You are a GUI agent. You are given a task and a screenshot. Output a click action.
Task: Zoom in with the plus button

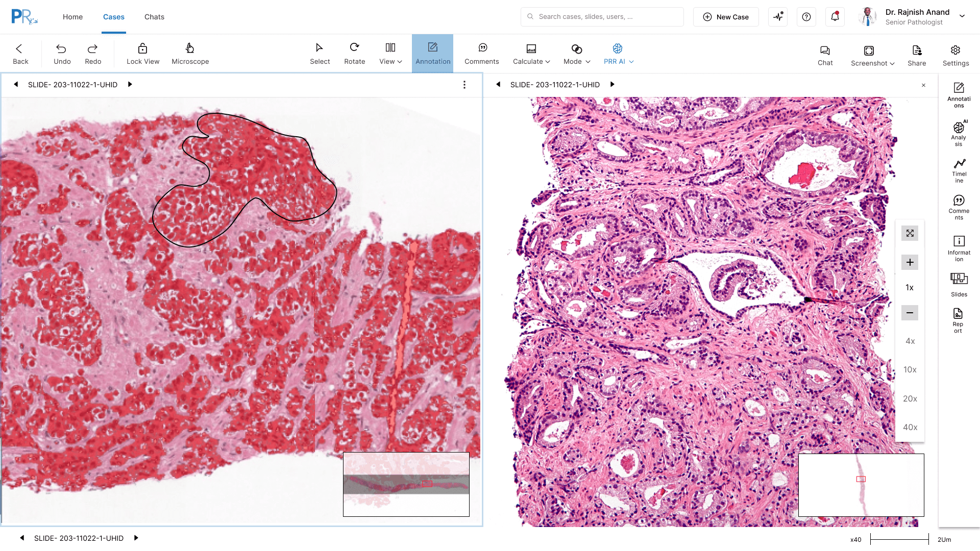click(x=910, y=262)
